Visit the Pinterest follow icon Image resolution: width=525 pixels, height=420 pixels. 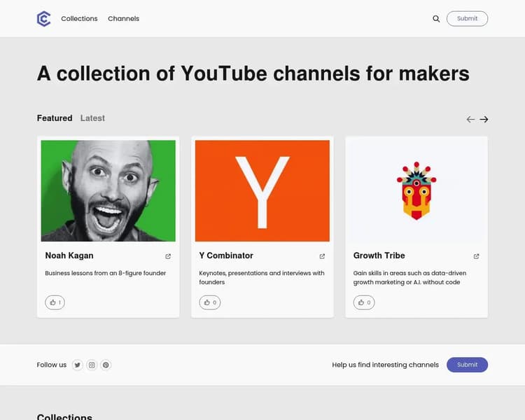106,365
